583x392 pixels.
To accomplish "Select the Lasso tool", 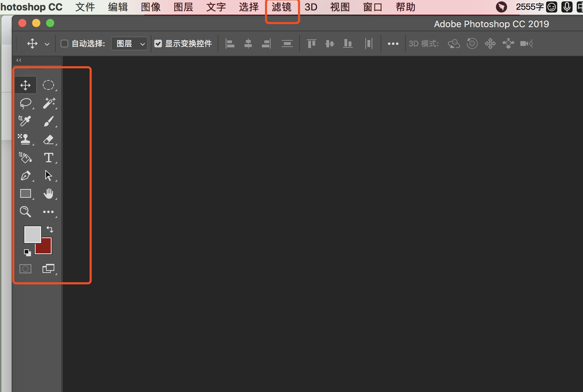I will [25, 103].
